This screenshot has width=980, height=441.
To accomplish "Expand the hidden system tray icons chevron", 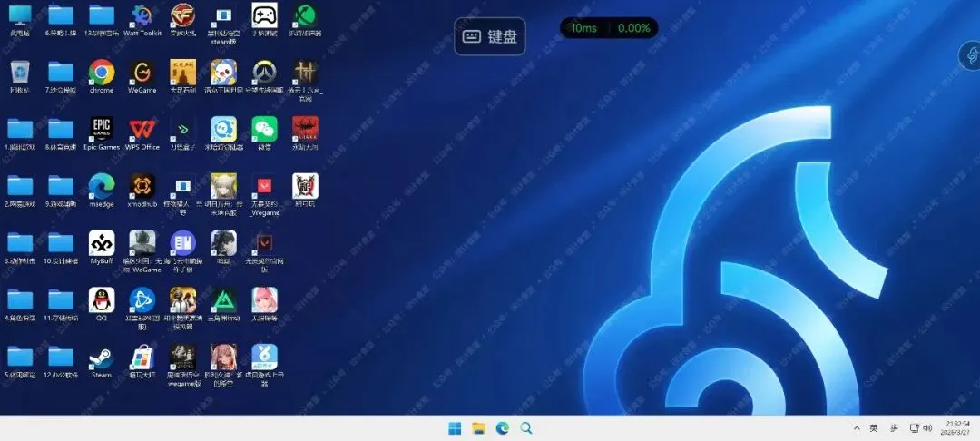I will pos(857,428).
